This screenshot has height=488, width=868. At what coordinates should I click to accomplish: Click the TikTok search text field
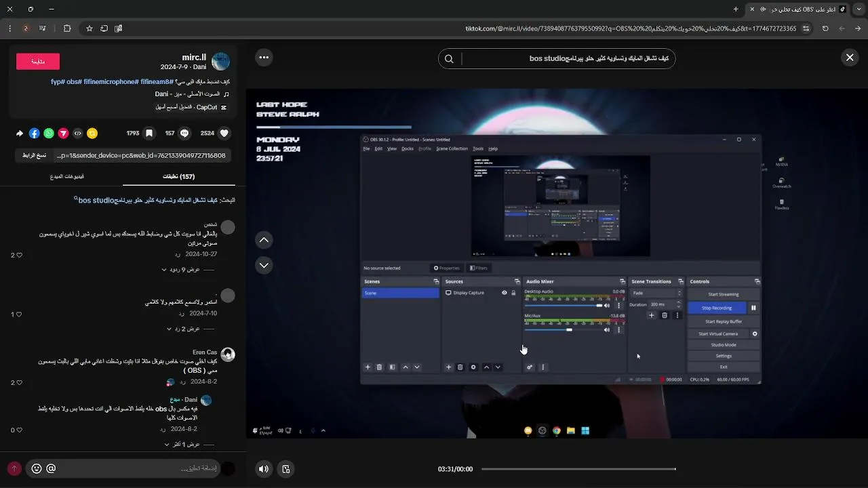pyautogui.click(x=569, y=59)
